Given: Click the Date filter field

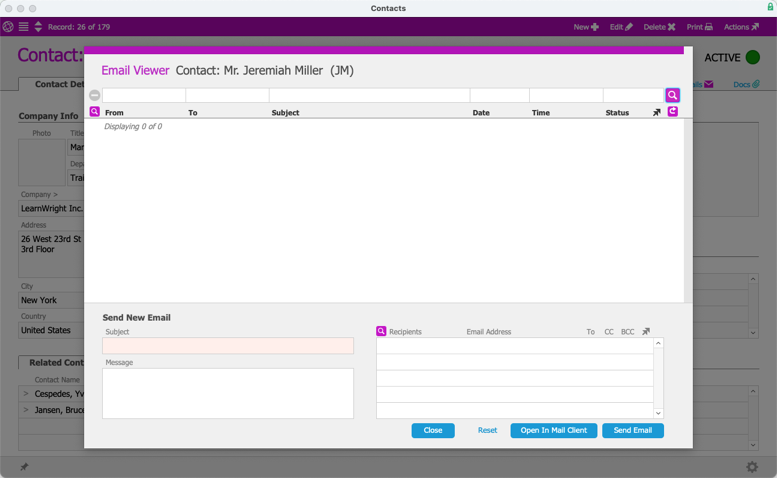Looking at the screenshot, I should pos(500,95).
